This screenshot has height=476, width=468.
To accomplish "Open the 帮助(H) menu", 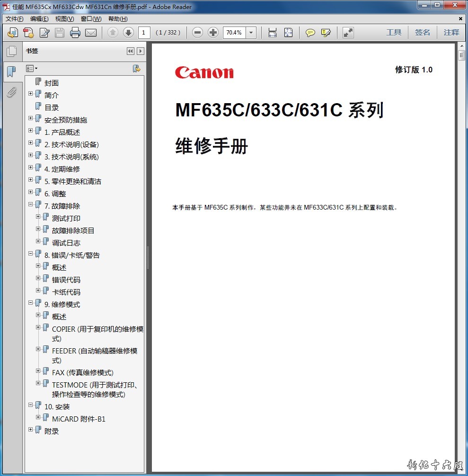I will pos(118,19).
